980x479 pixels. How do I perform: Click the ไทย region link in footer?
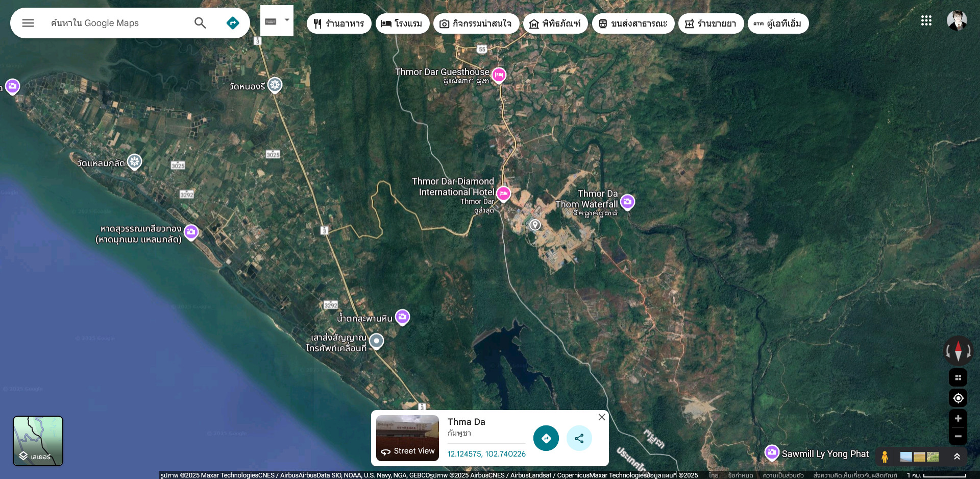714,475
